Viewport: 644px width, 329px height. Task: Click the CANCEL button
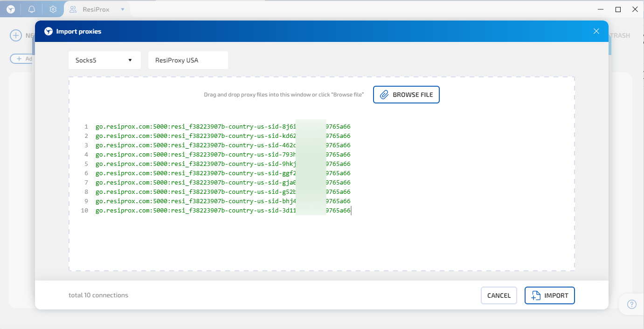click(x=499, y=295)
